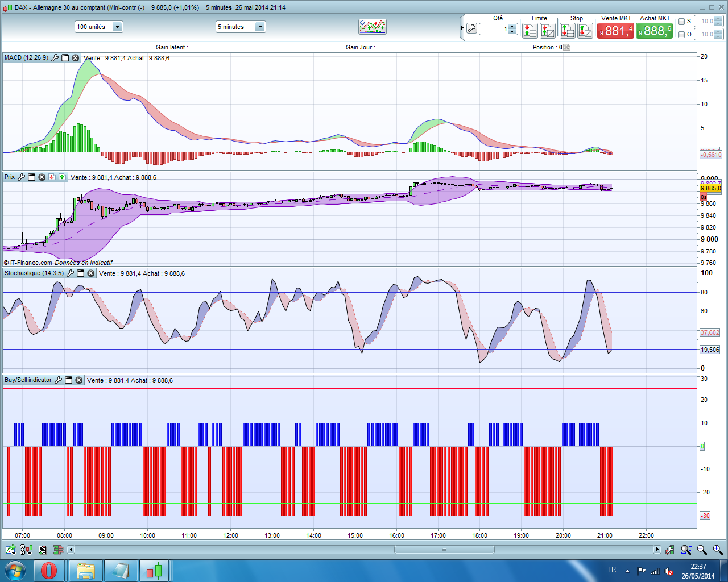
Task: Close the Stochastique indicator panel
Action: point(90,273)
